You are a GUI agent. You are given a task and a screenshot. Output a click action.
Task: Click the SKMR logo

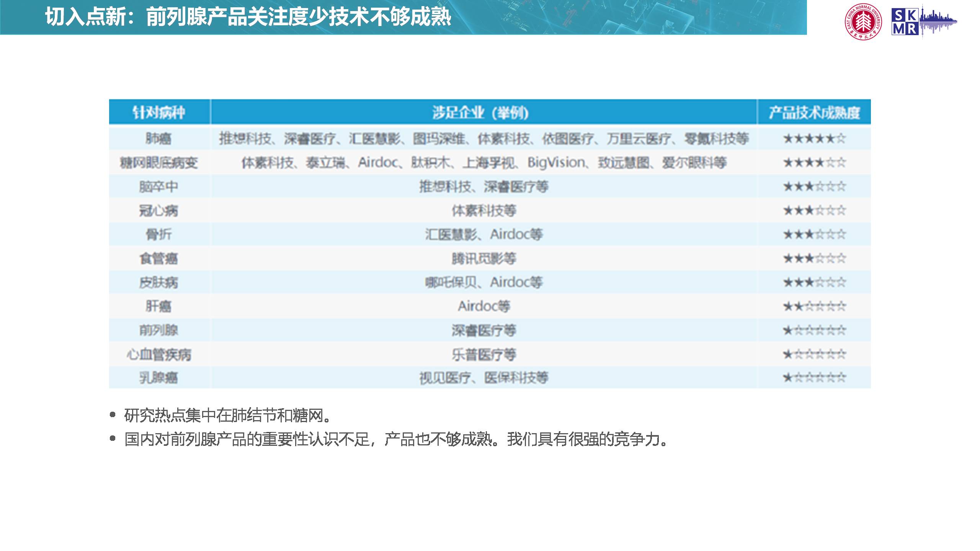[x=924, y=22]
